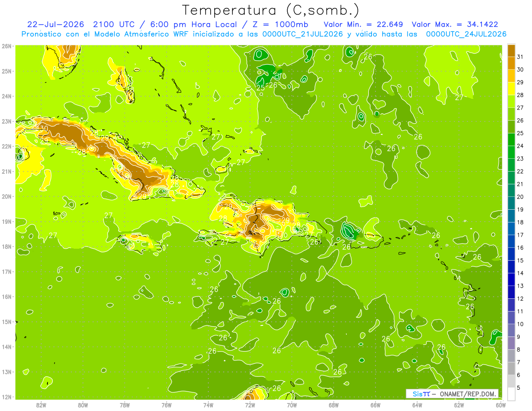Click the '64W' longitude axis label

click(417, 404)
